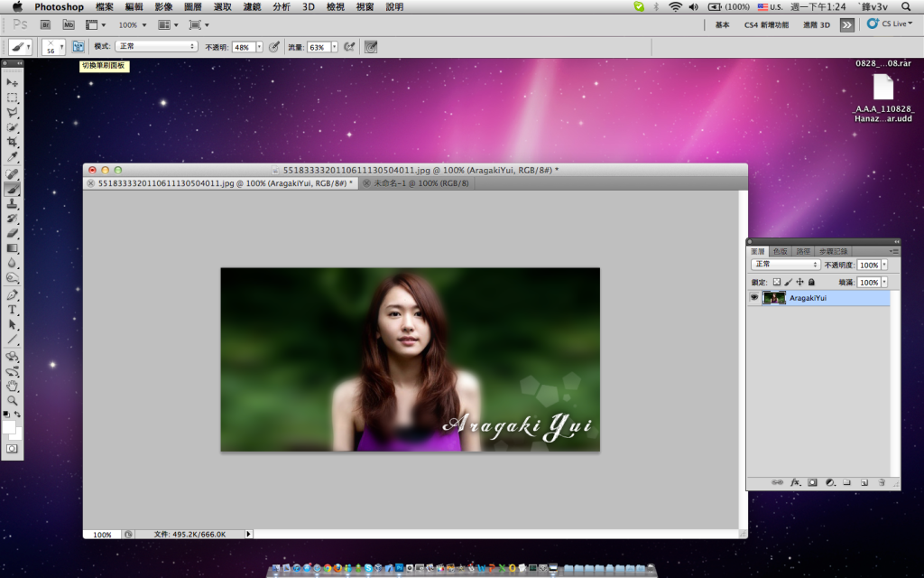Select the Crop tool in the toolbox
The height and width of the screenshot is (578, 924).
point(13,143)
